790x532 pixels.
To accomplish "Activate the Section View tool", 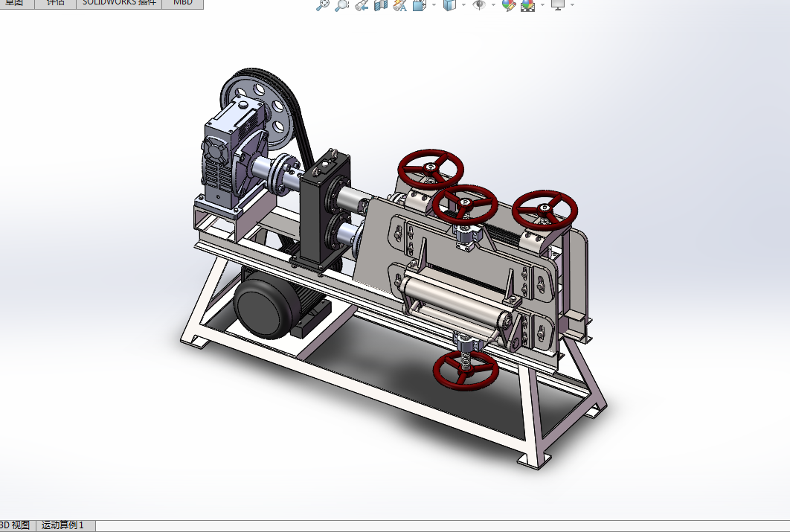I will [x=381, y=5].
